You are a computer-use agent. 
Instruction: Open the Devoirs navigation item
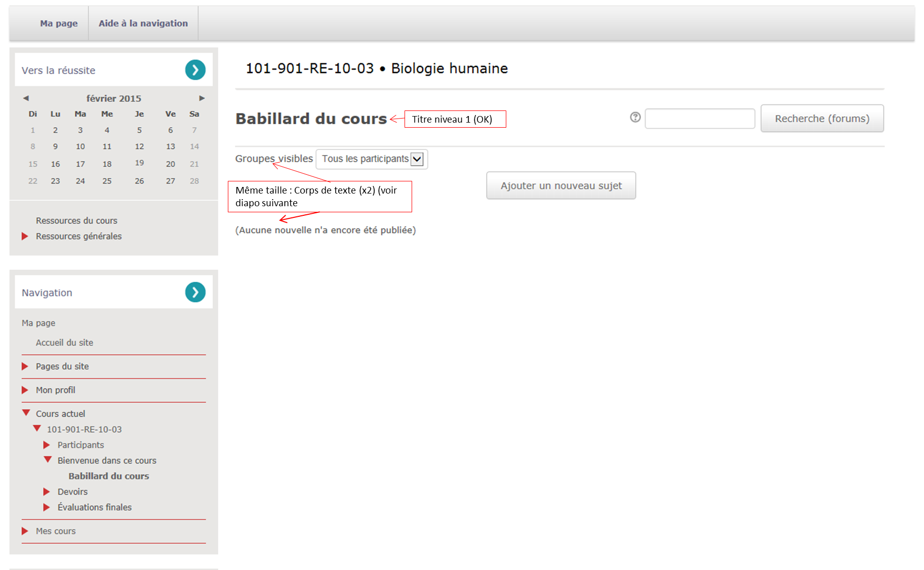pyautogui.click(x=72, y=491)
